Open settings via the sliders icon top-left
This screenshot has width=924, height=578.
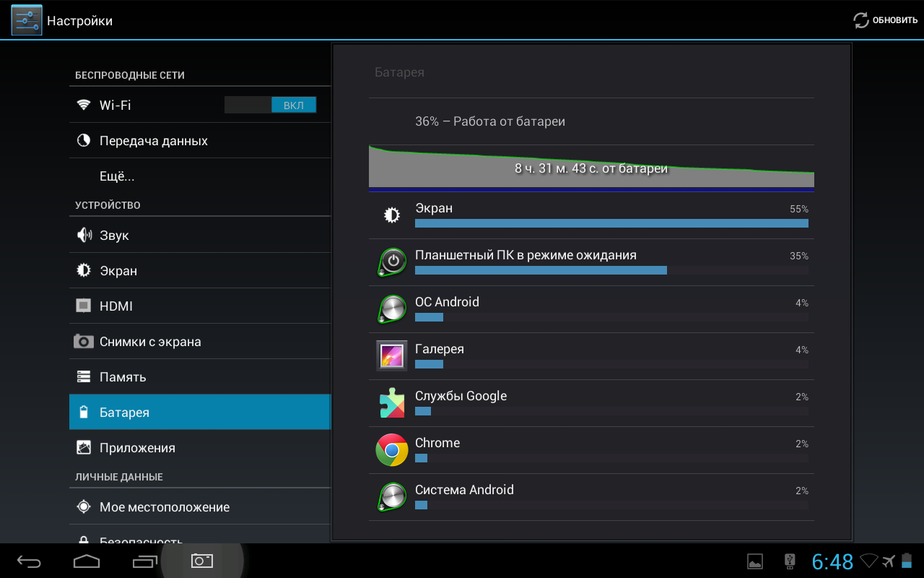[x=26, y=20]
